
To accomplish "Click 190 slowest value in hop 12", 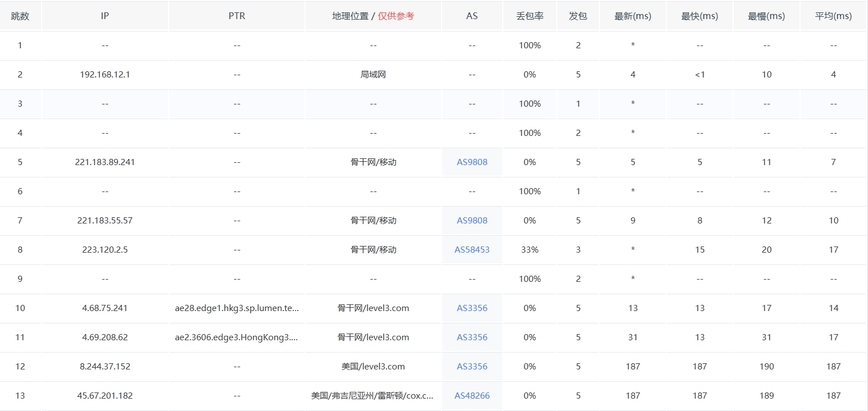I will (766, 367).
